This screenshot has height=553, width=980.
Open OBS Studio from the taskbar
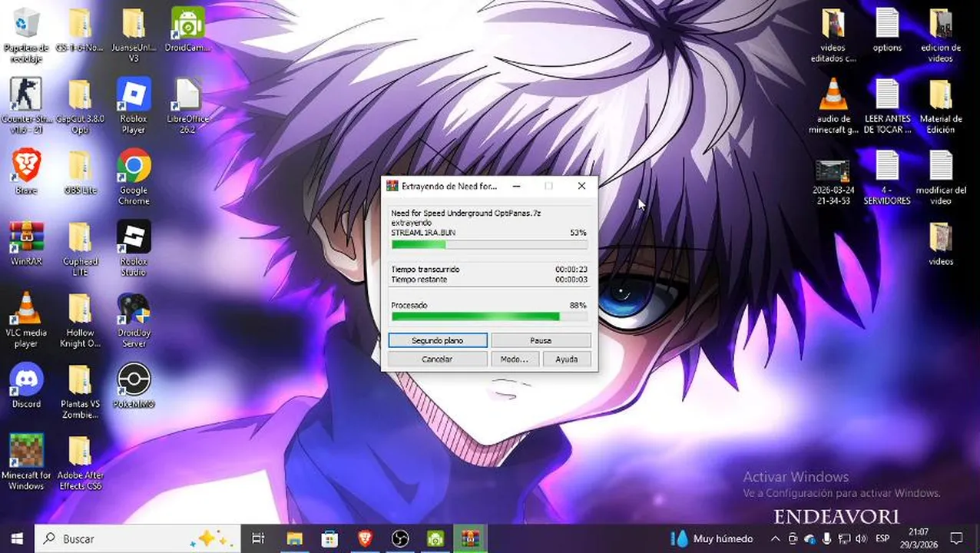click(400, 538)
